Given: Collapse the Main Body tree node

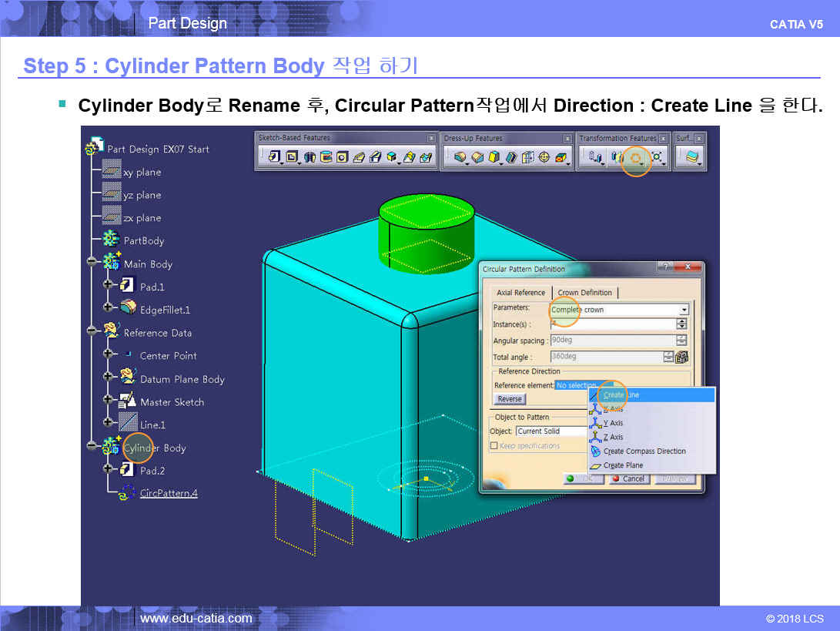Looking at the screenshot, I should (92, 263).
